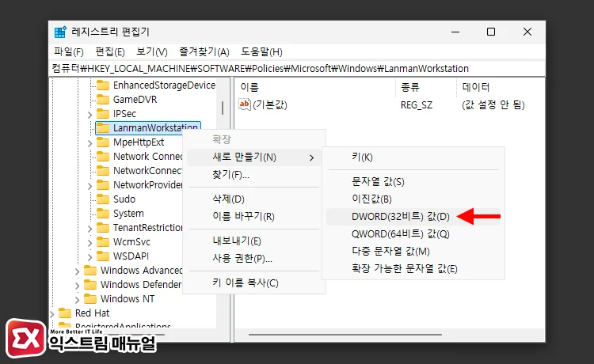Expand the Windows Advanced tree node
Viewport: 594px width, 364px height.
point(77,271)
